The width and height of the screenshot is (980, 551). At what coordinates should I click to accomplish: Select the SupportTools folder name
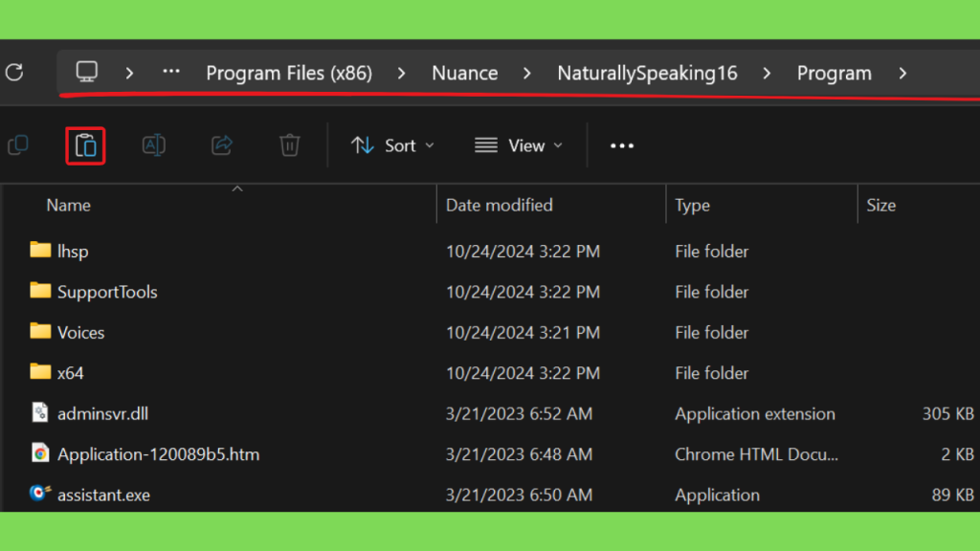(107, 292)
